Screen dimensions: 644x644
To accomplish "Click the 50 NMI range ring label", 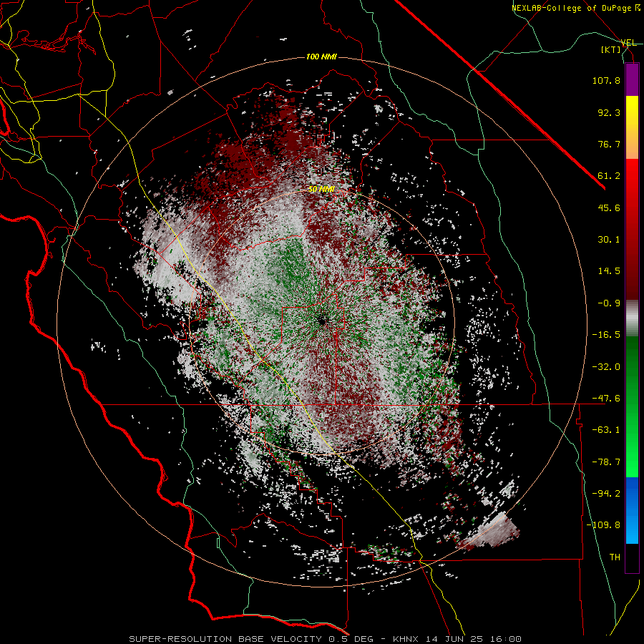I will (x=321, y=190).
